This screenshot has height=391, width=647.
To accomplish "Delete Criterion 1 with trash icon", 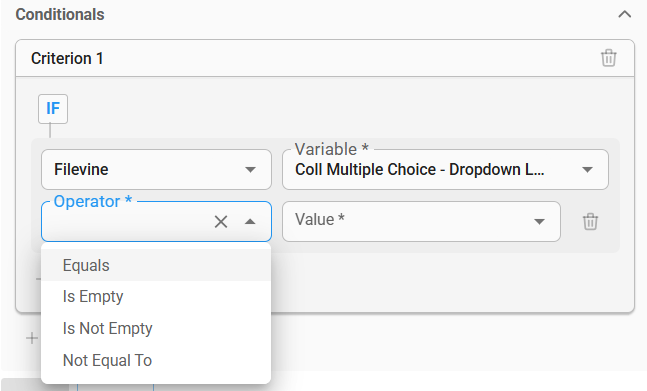I will pos(609,58).
